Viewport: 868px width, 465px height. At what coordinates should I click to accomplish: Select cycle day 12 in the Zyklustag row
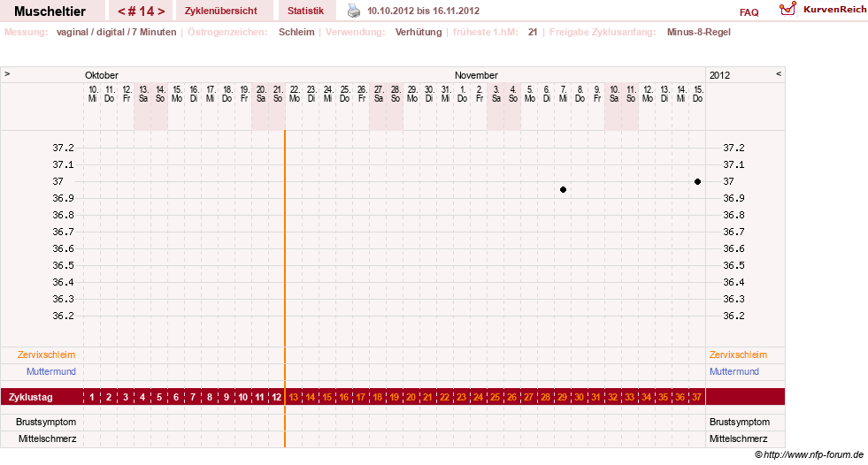point(277,397)
